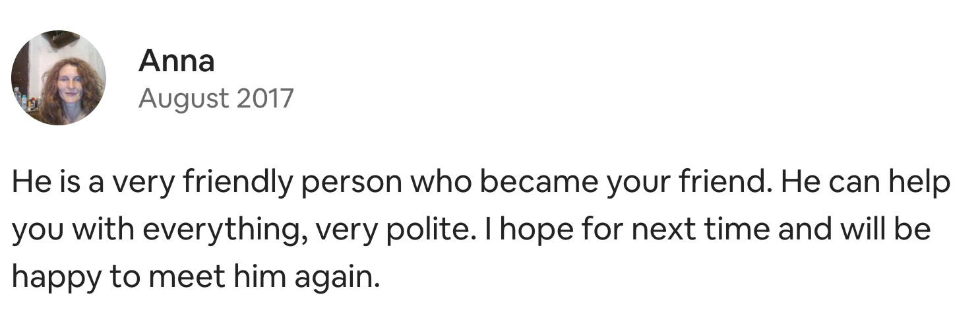Click the phrase 'meet him again'
The height and width of the screenshot is (314, 980).
(264, 278)
